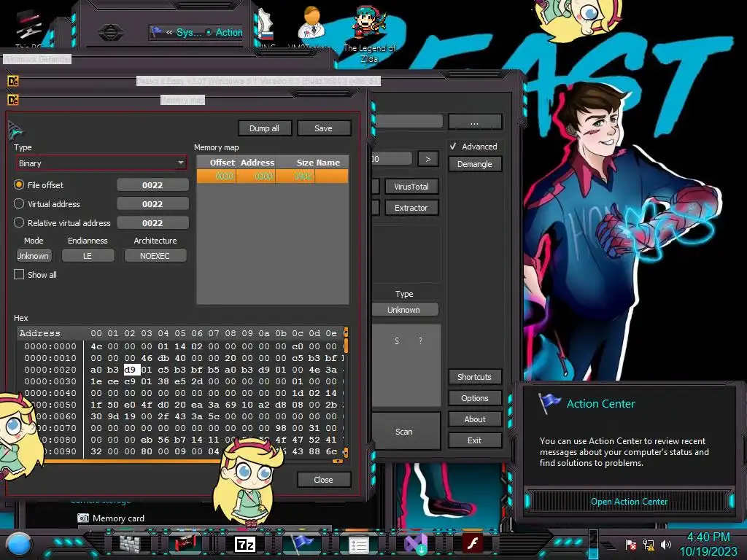
Task: Click the Detect It Easy title bar icon
Action: (x=13, y=81)
